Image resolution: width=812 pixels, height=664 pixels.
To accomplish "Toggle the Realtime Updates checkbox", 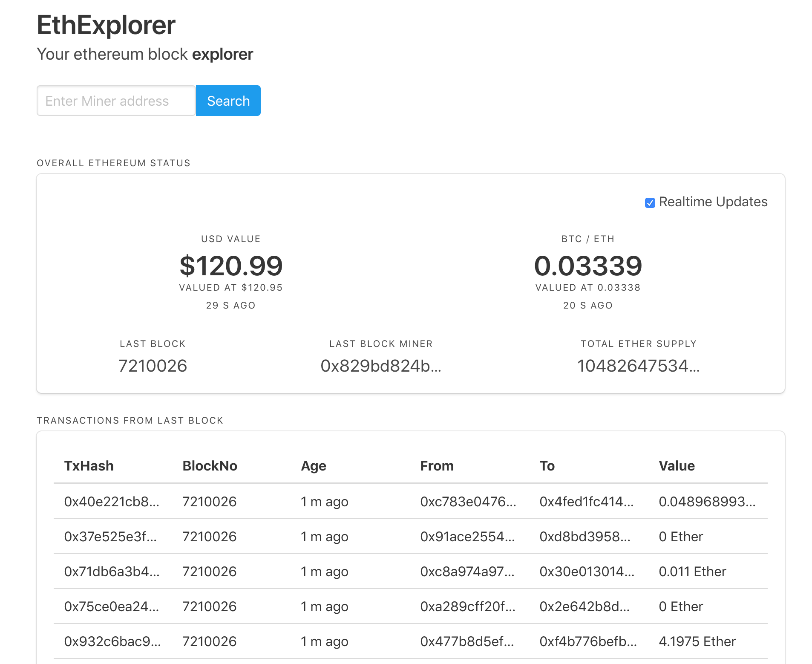I will (x=650, y=202).
